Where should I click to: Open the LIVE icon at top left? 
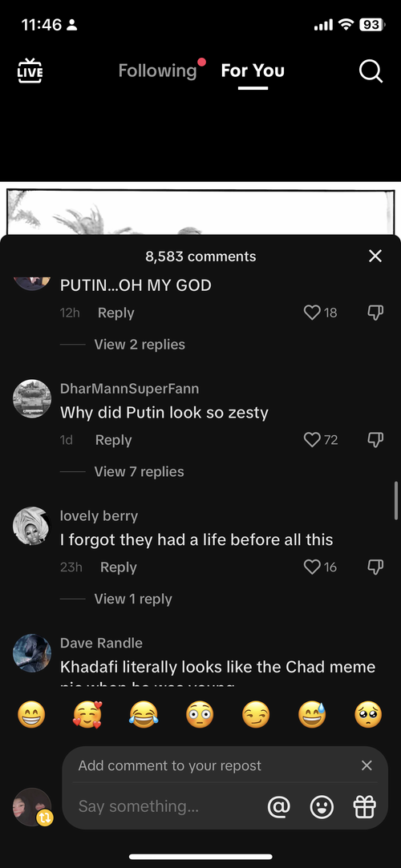click(30, 71)
